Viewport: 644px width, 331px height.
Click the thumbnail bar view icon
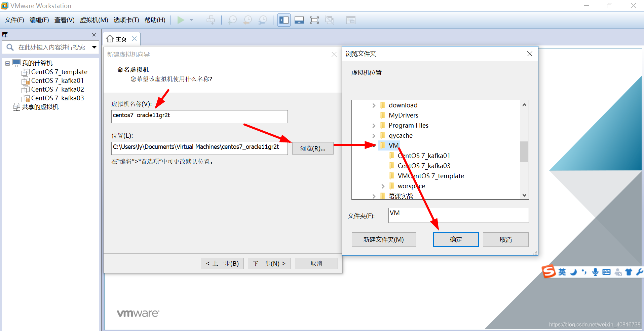(299, 20)
